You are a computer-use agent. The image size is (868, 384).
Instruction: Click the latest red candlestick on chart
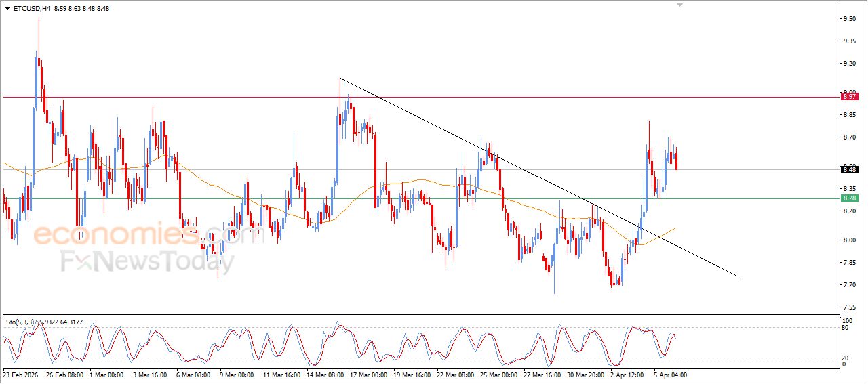[676, 161]
